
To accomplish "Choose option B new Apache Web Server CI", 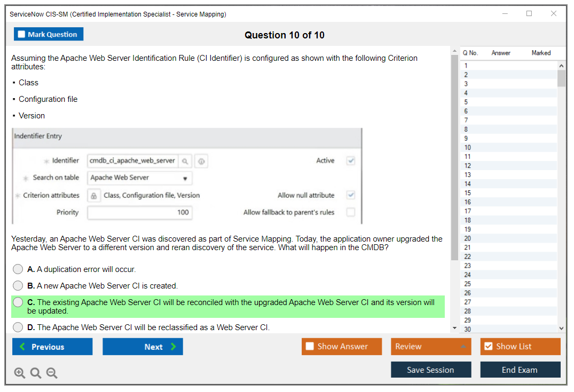I will tap(18, 286).
